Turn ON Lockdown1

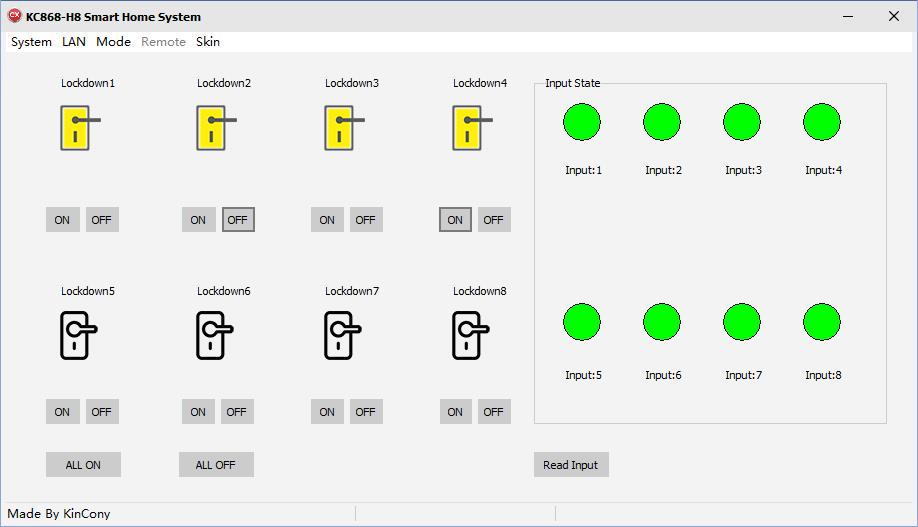(x=62, y=220)
